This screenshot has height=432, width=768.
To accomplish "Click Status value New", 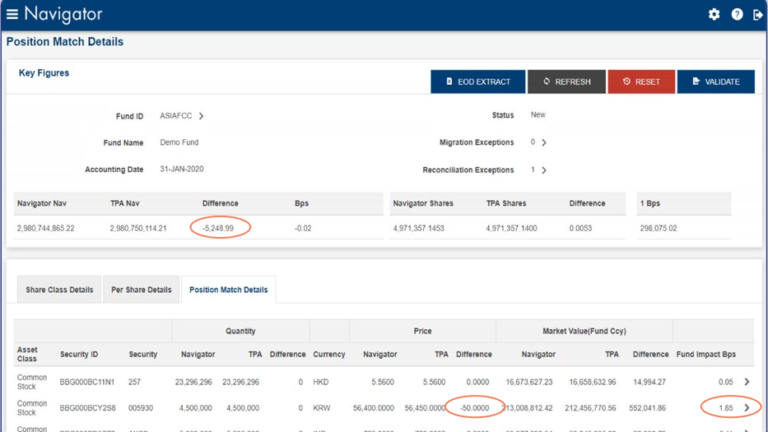I will (x=538, y=115).
